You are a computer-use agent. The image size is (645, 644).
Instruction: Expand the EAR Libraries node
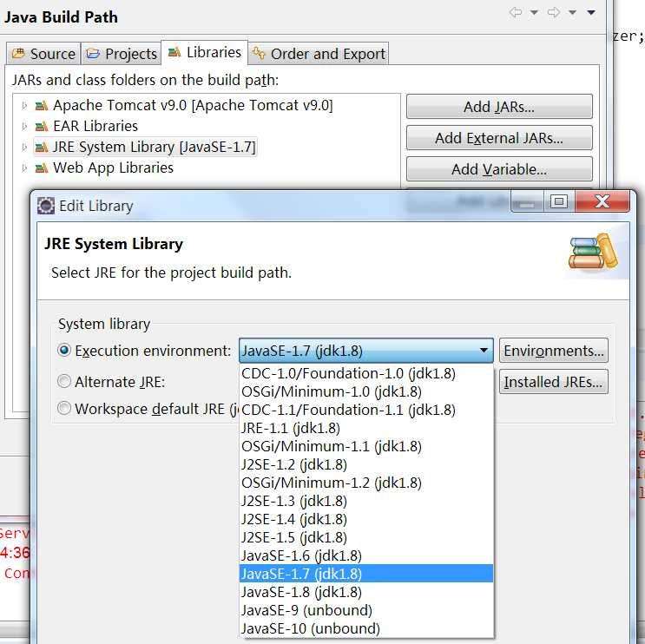tap(24, 126)
